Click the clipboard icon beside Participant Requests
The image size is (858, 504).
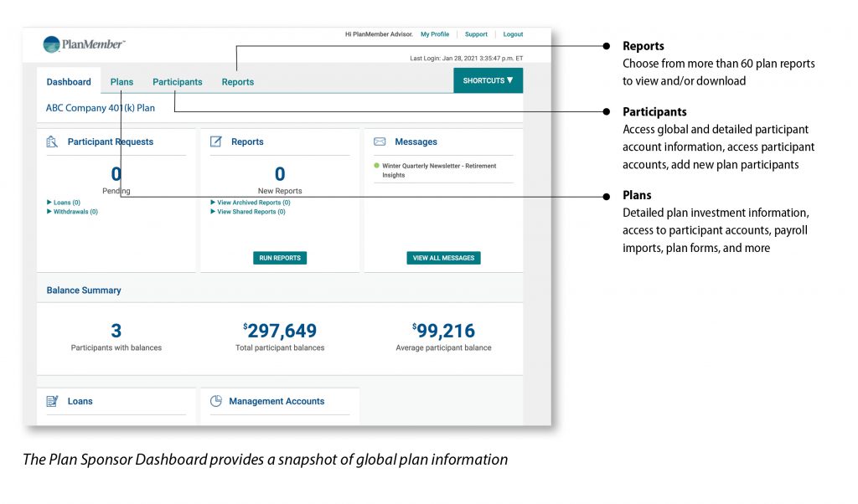(x=53, y=141)
